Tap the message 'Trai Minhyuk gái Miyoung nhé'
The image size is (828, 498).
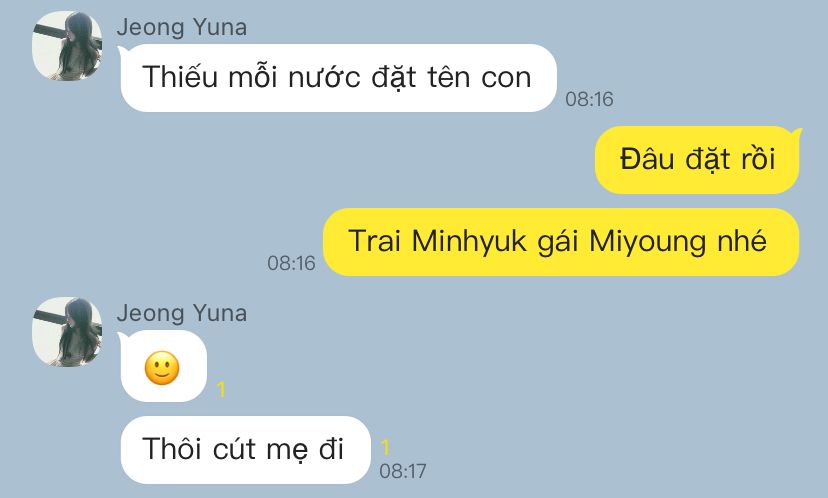(561, 242)
